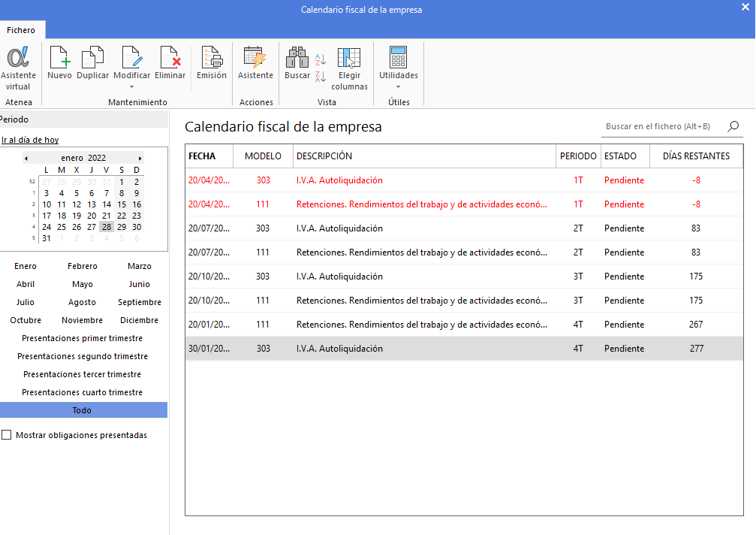Sort by the MODELO column header

pos(263,156)
